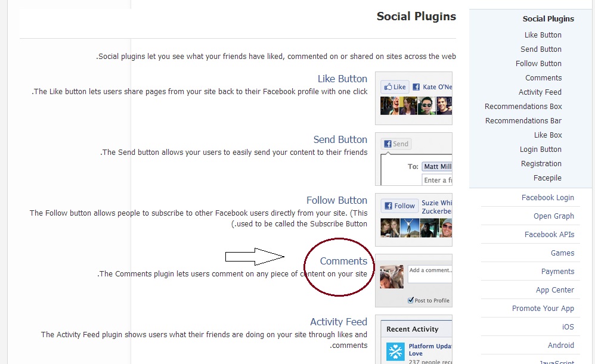Go to App Center in sidebar

555,290
